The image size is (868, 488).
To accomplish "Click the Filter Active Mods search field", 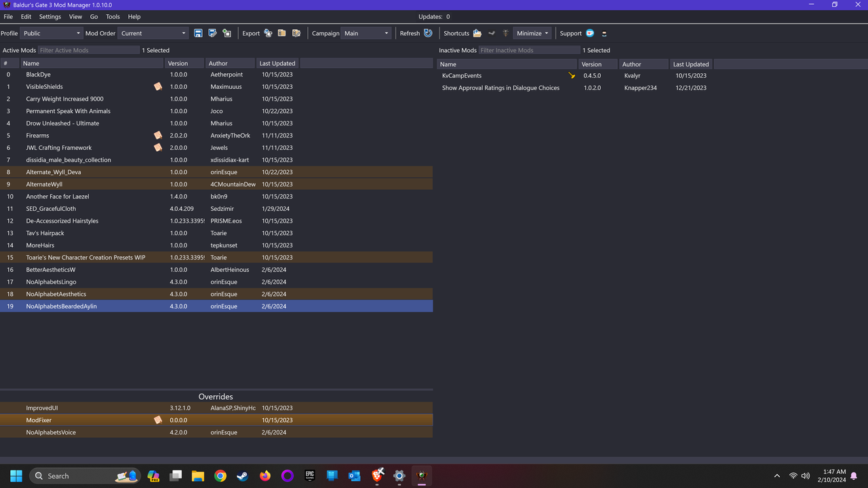I will (x=89, y=49).
